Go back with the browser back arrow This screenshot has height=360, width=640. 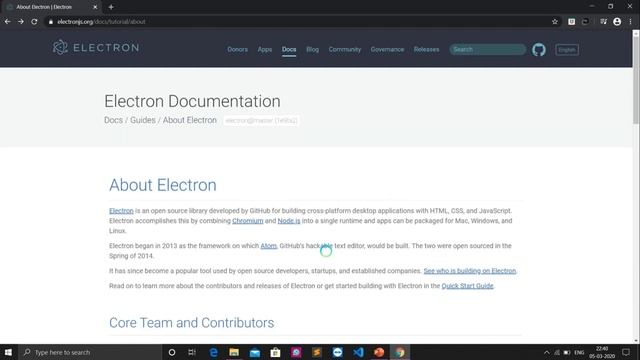click(8, 22)
